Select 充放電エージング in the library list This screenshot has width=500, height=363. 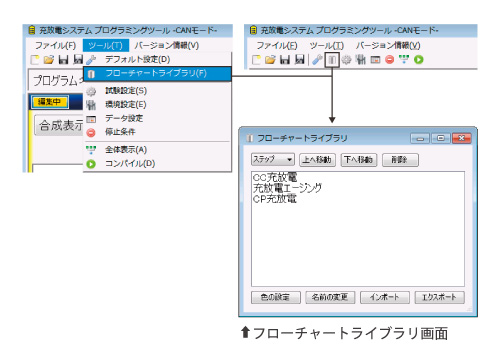287,188
